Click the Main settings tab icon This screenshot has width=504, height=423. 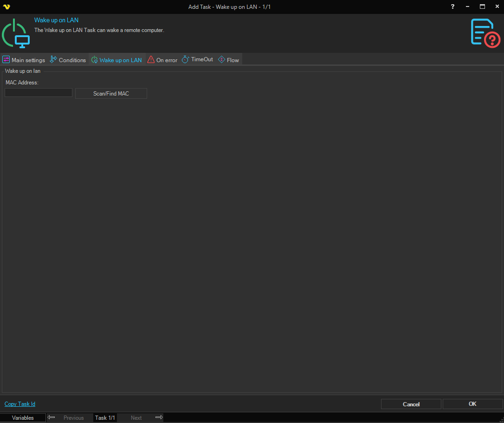(x=6, y=60)
